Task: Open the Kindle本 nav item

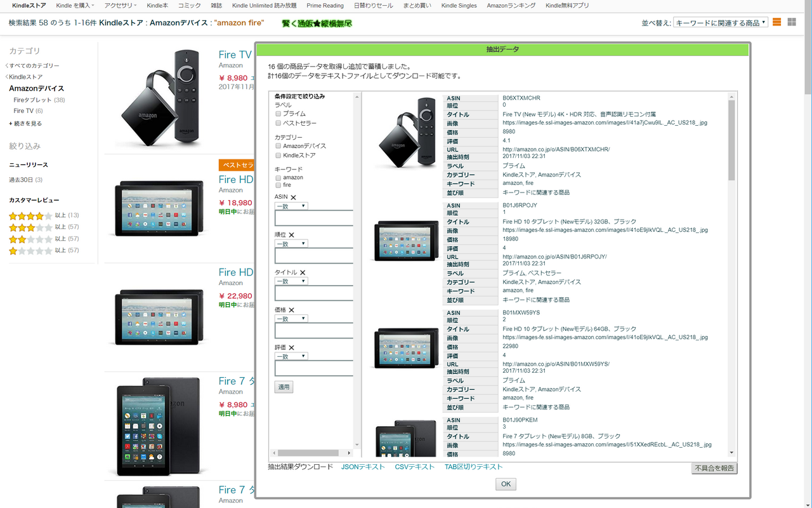Action: 157,6
